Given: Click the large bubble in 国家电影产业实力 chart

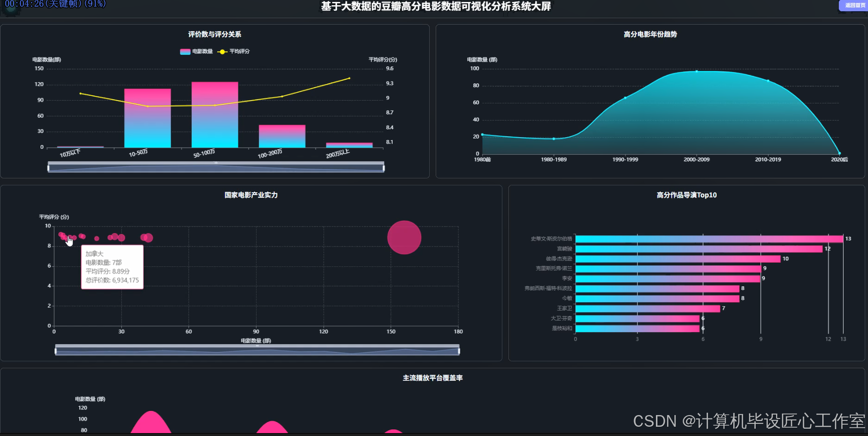Looking at the screenshot, I should click(x=404, y=237).
